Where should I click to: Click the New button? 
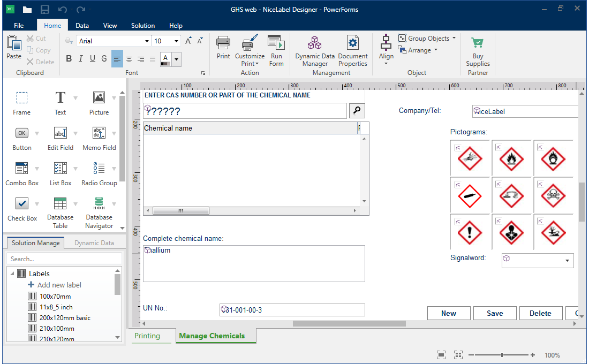[x=449, y=313]
